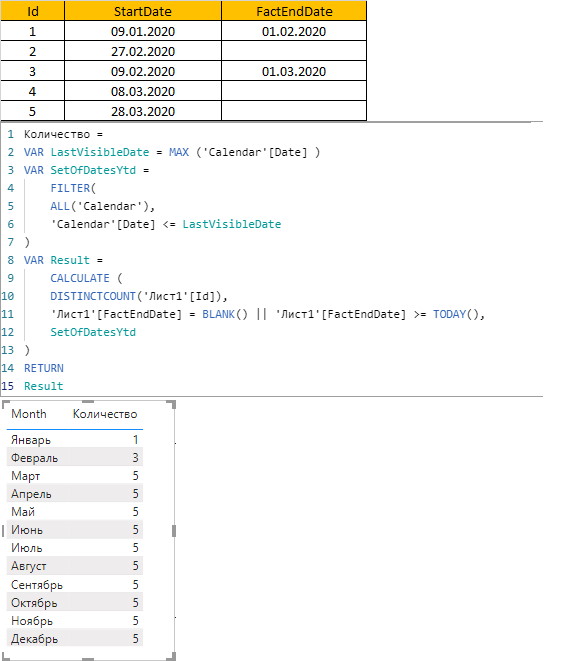Sort by the Количество column header
Screen dimensions: 565x661
105,414
